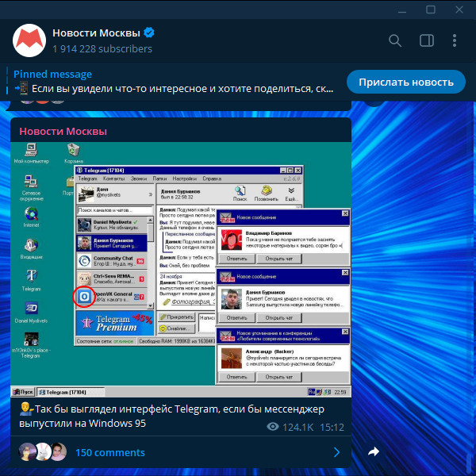Image resolution: width=476 pixels, height=476 pixels.
Task: Click the Daniel Myslivets desktop shortcut in mockup
Action: pyautogui.click(x=31, y=313)
